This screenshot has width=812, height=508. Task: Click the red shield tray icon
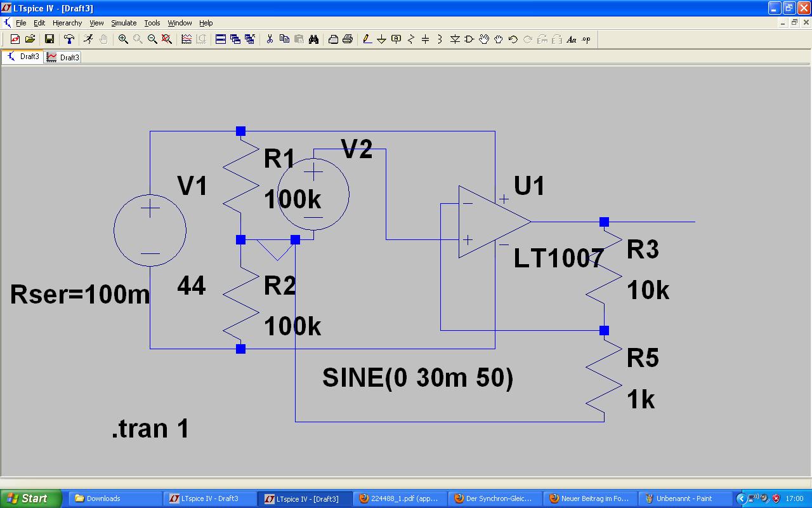point(775,498)
